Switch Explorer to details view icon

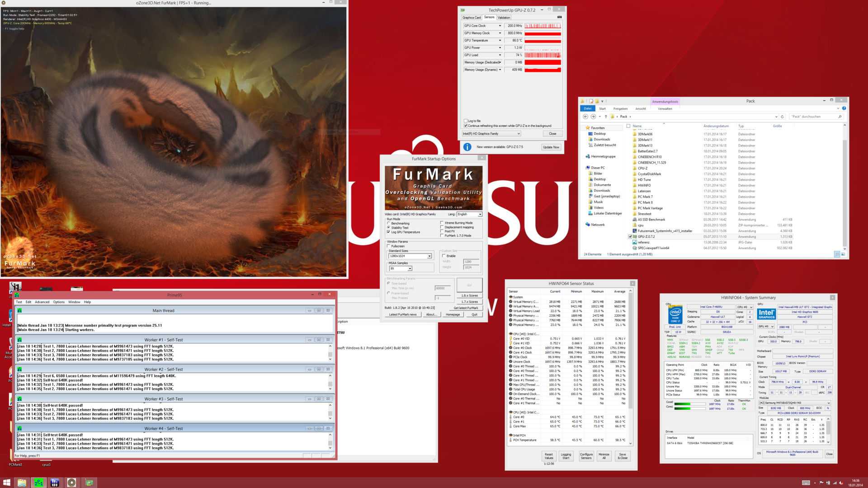click(837, 254)
